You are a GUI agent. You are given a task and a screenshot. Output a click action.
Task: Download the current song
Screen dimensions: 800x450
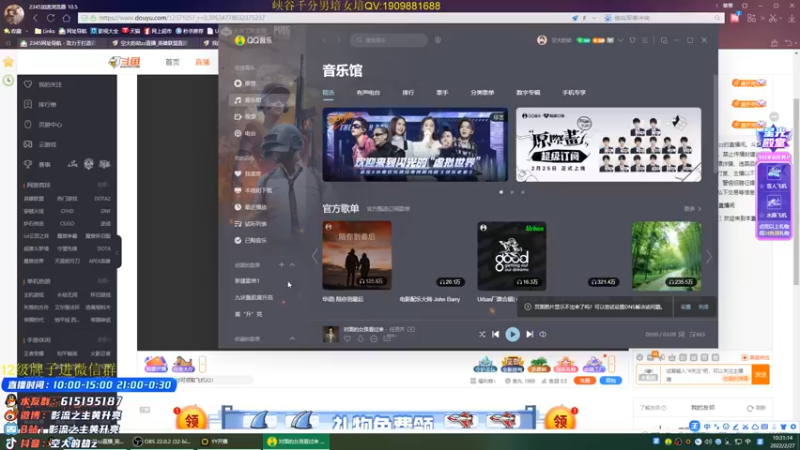[x=360, y=339]
